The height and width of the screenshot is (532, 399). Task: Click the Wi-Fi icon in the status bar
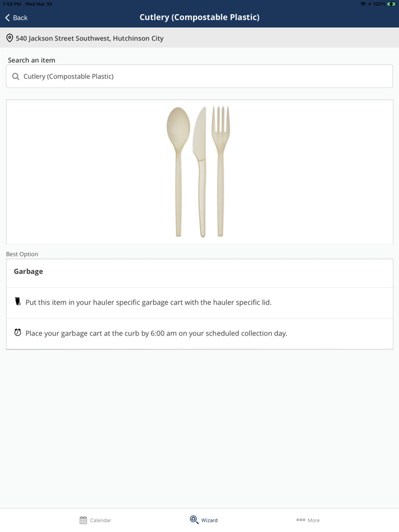[364, 4]
